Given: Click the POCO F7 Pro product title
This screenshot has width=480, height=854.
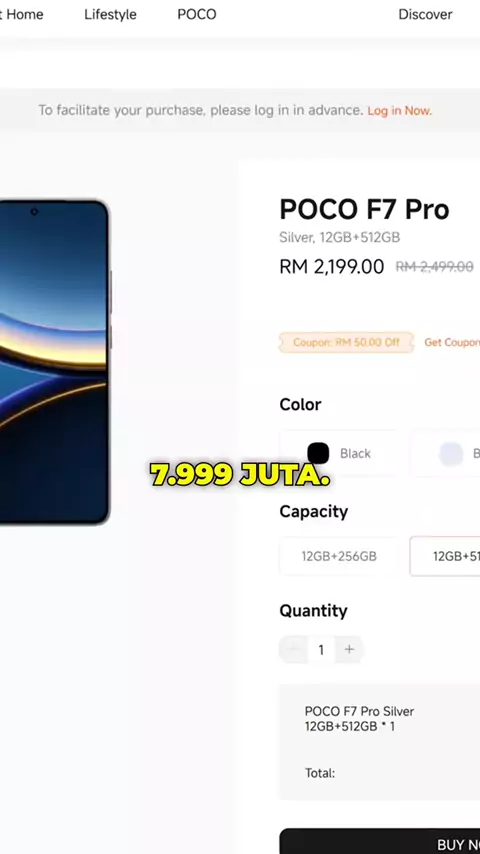Looking at the screenshot, I should (x=364, y=209).
